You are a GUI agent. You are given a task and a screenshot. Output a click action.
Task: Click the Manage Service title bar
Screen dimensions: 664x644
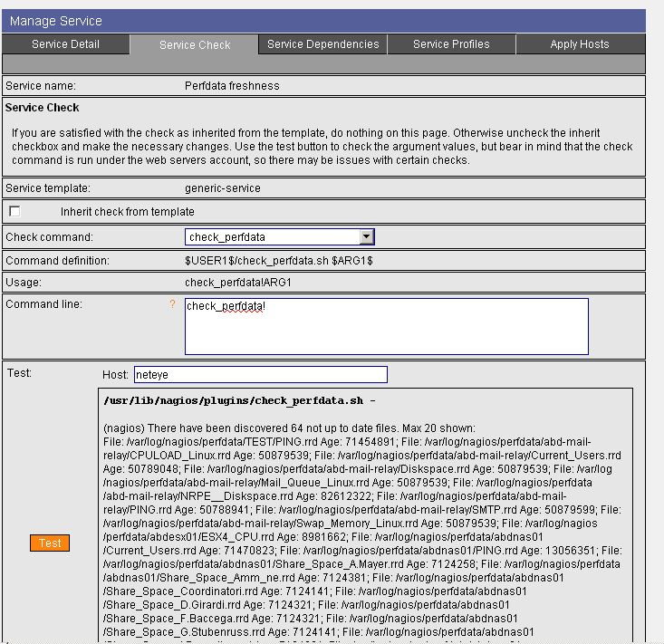click(323, 21)
